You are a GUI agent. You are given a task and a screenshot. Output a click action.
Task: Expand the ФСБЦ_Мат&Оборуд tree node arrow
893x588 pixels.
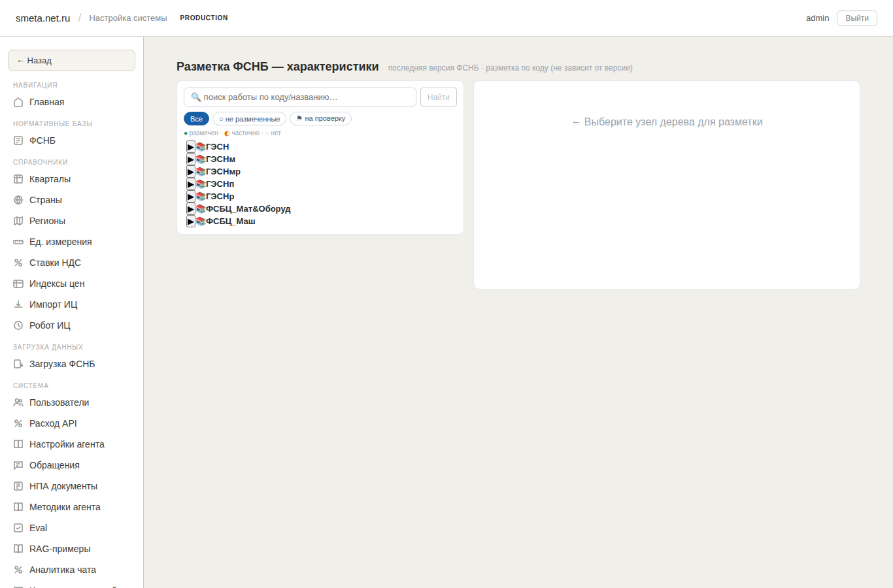(x=191, y=209)
